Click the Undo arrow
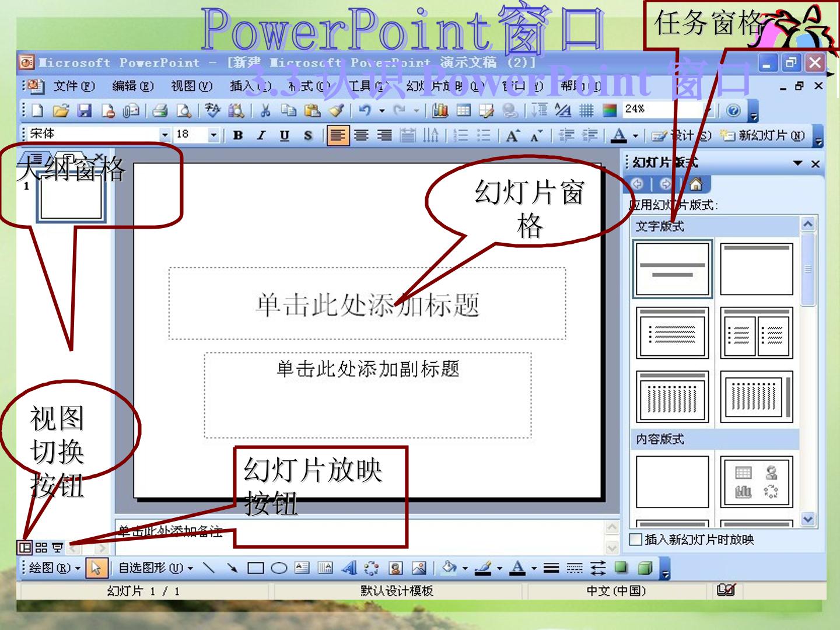Viewport: 840px width, 630px height. click(365, 110)
